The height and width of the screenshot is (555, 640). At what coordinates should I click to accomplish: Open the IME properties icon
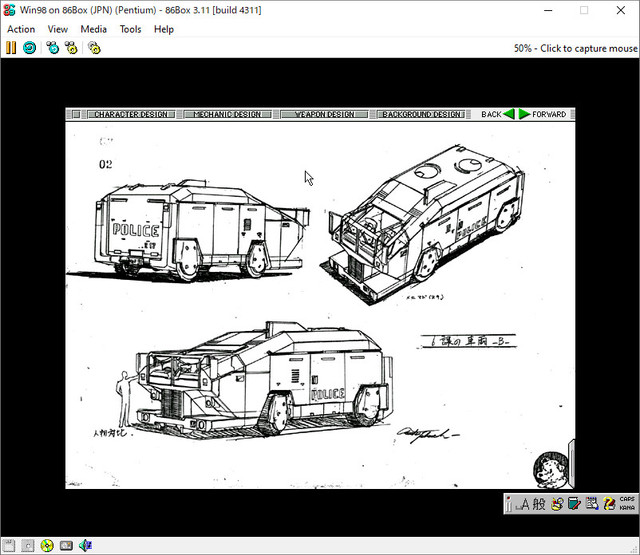(x=592, y=504)
